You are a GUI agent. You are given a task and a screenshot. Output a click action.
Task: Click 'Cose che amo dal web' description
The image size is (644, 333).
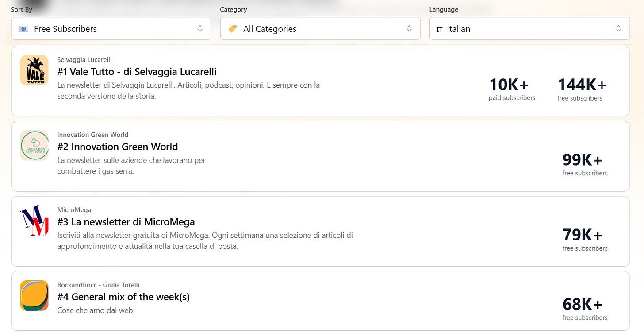coord(95,310)
